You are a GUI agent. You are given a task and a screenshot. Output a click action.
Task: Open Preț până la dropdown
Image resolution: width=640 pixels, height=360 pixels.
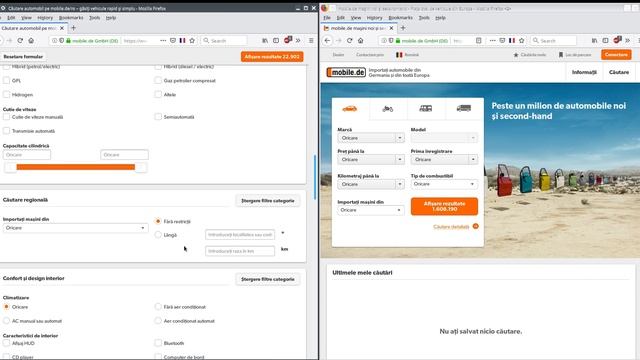click(x=371, y=160)
